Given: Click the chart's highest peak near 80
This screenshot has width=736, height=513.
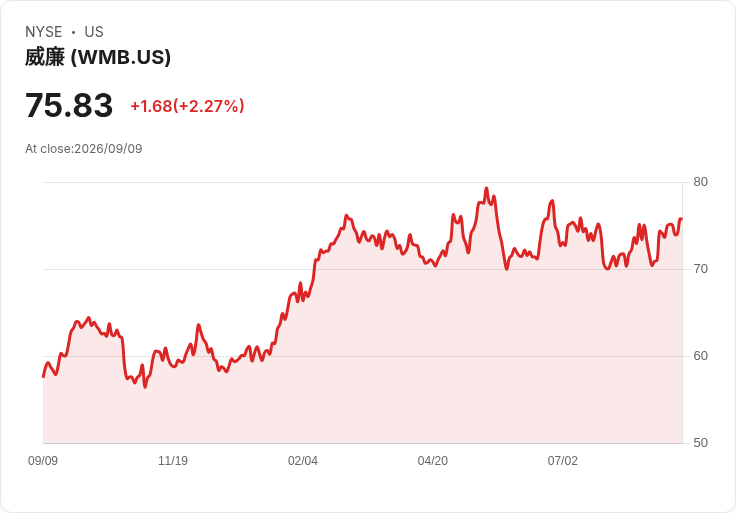Looking at the screenshot, I should [486, 189].
